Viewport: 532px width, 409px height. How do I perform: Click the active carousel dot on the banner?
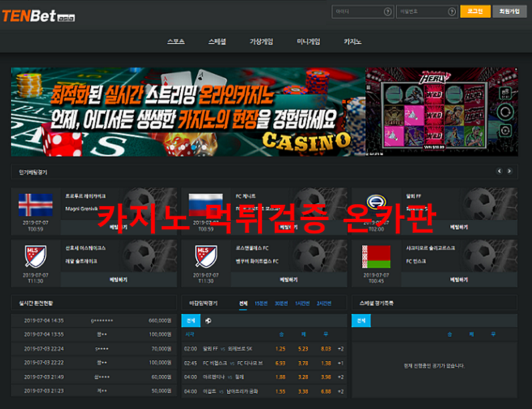point(194,148)
